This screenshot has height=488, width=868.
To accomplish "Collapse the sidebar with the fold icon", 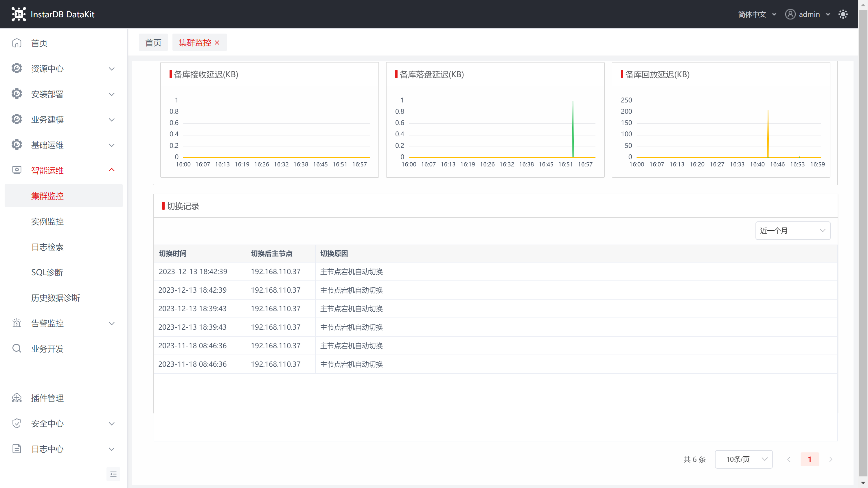I will [113, 474].
